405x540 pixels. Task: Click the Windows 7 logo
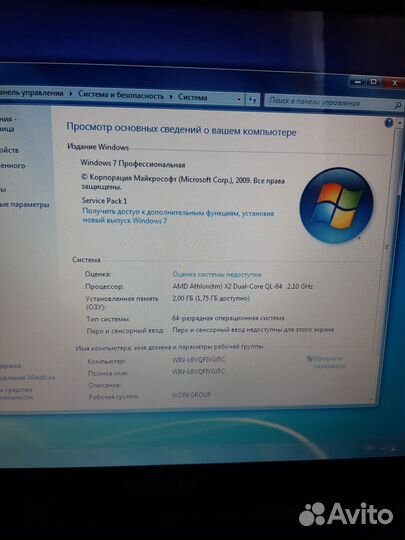[336, 206]
